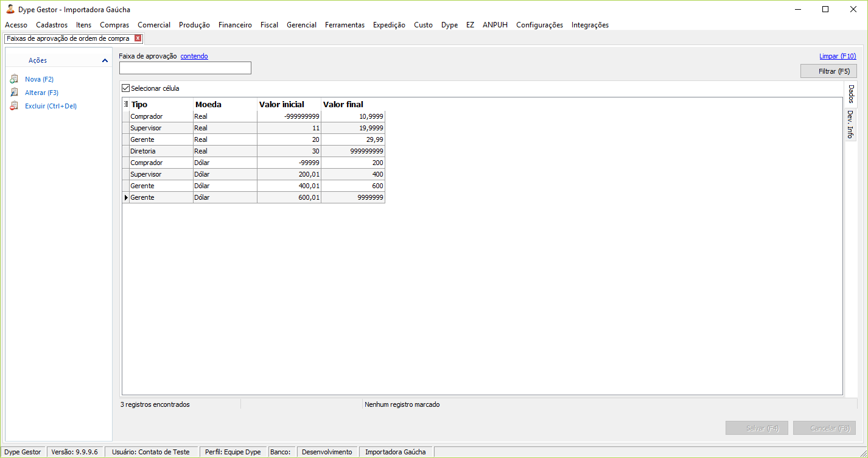
Task: Click the Limpar (F10) link
Action: 838,56
